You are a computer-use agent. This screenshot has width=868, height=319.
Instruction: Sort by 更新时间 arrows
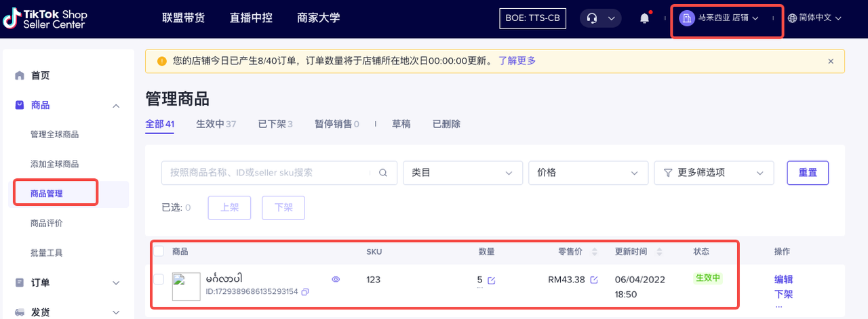660,252
